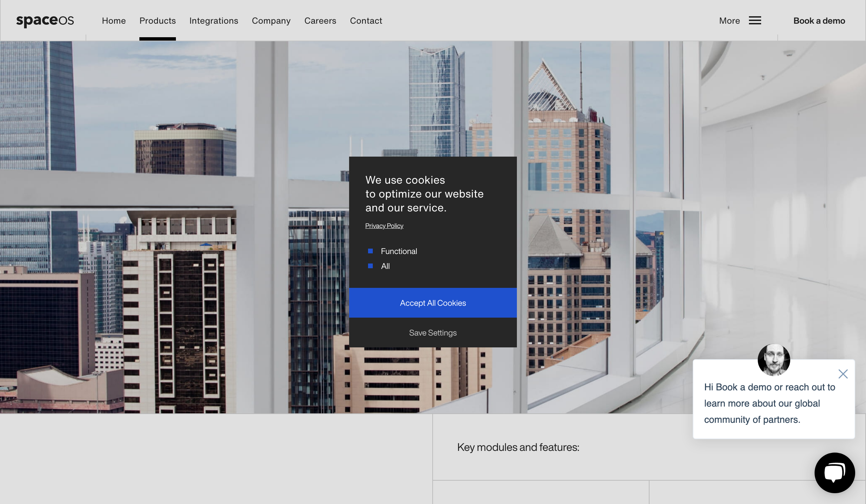Navigate to the Company page
The height and width of the screenshot is (504, 866).
[x=271, y=21]
